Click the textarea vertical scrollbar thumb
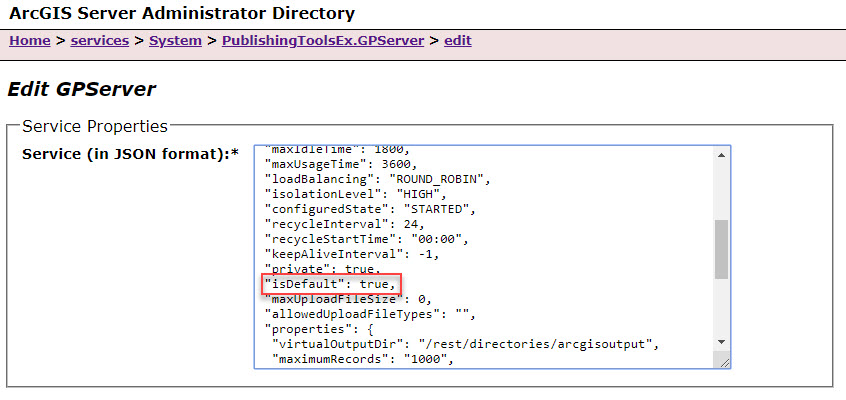 pos(721,249)
